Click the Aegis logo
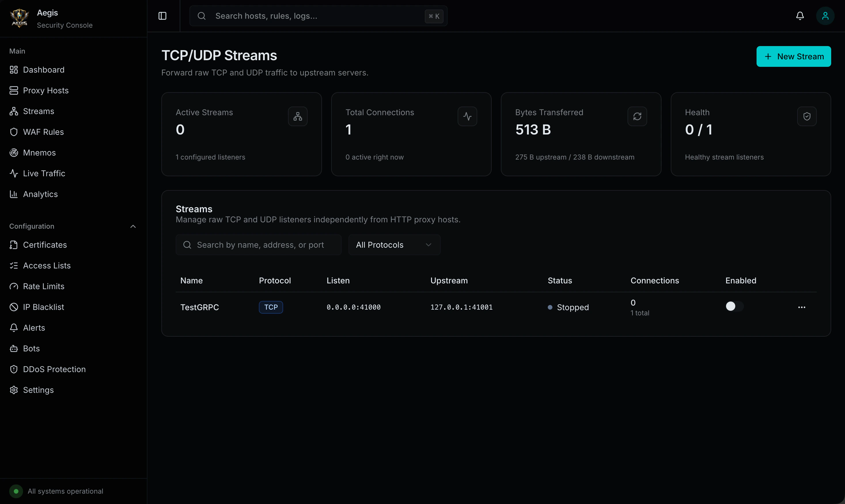The height and width of the screenshot is (504, 845). [x=19, y=18]
